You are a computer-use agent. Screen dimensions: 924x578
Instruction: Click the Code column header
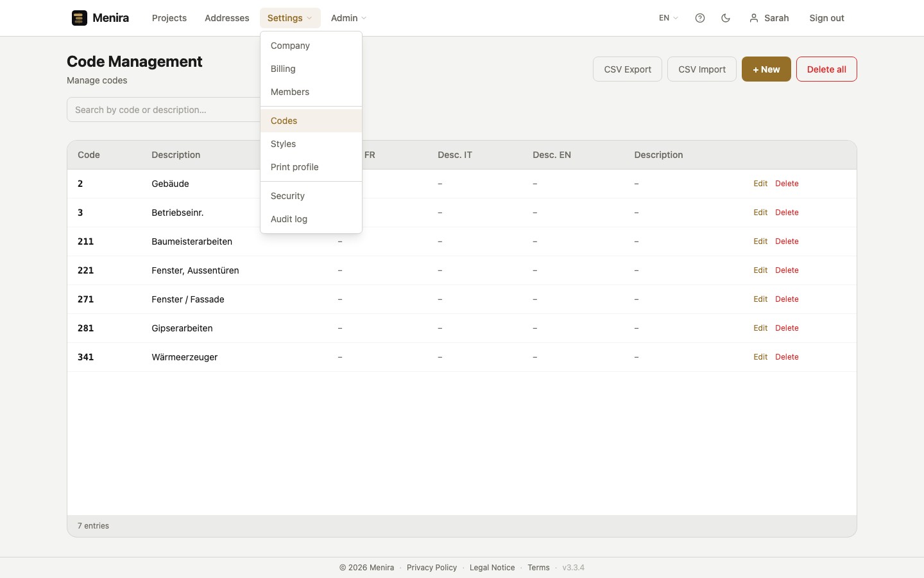pos(89,155)
